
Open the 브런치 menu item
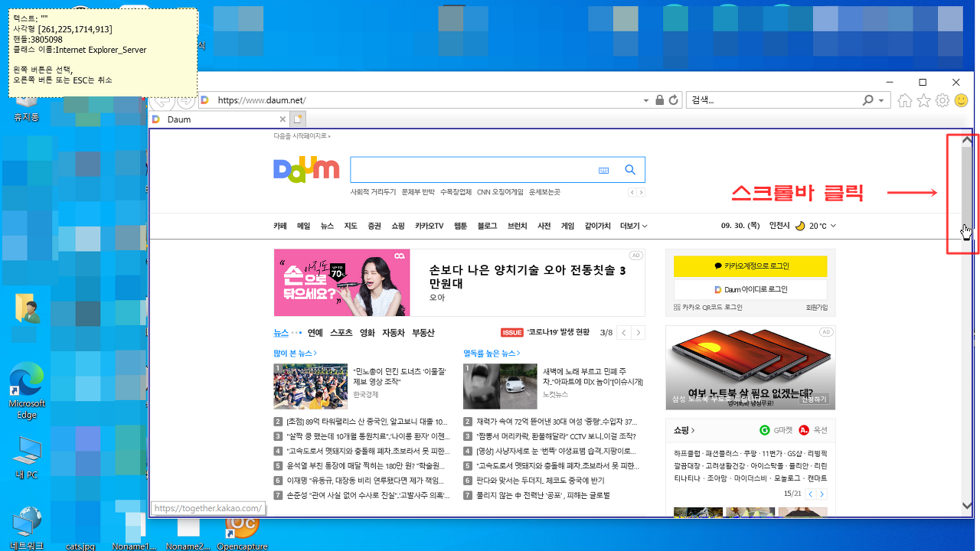(x=518, y=226)
